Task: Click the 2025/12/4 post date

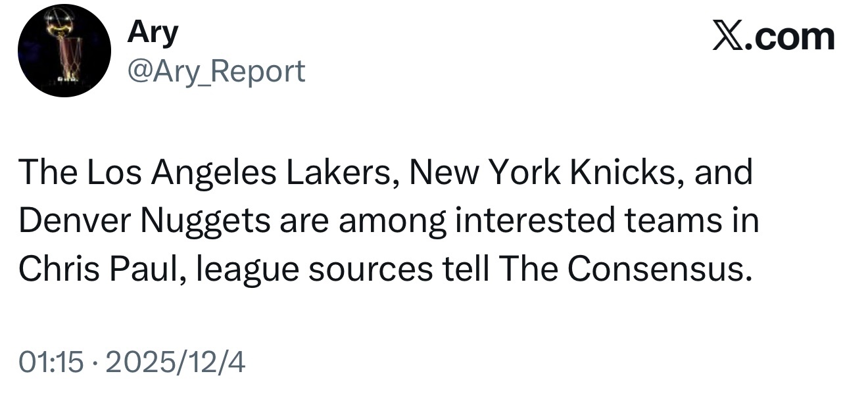Action: click(174, 362)
